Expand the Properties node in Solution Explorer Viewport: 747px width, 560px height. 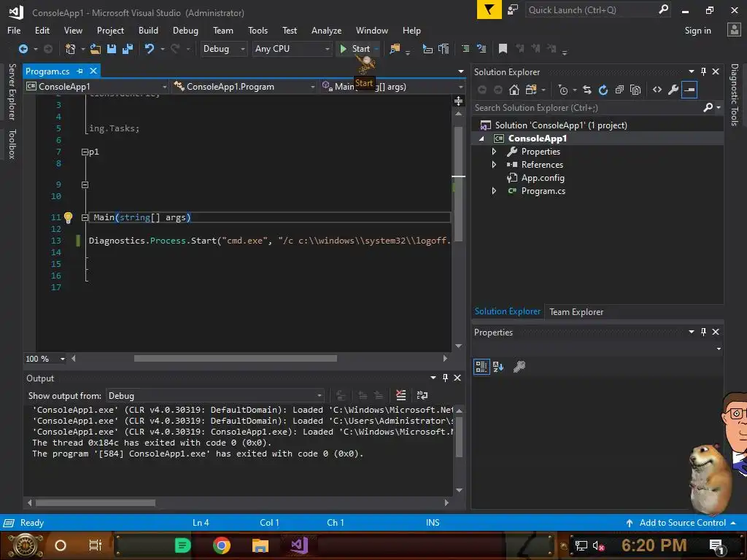494,152
